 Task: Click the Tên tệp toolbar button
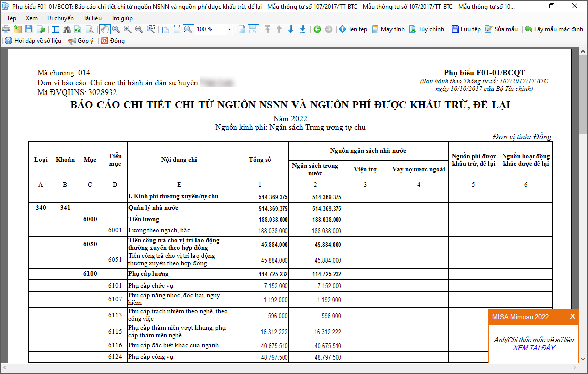(x=353, y=29)
